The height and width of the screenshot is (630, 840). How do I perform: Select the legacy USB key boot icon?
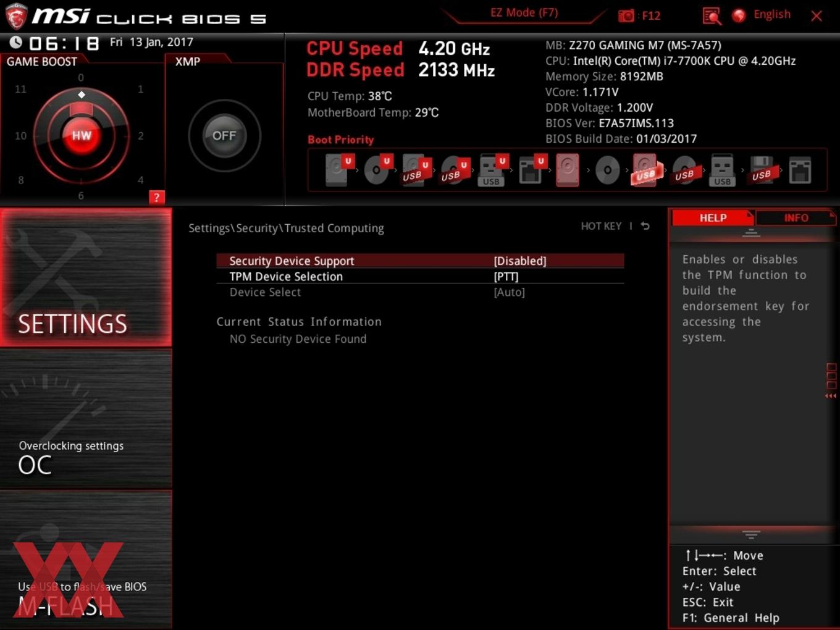tap(722, 170)
